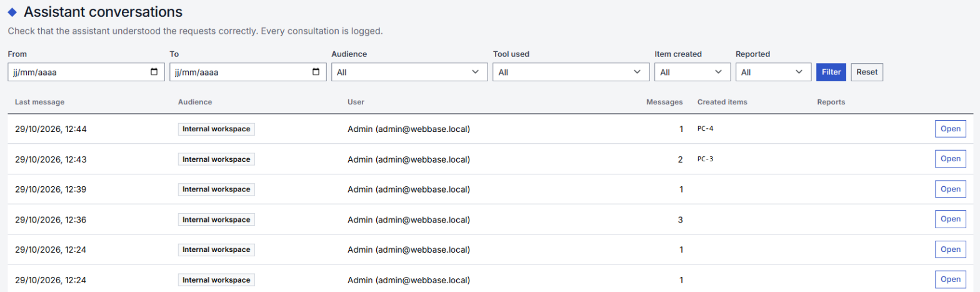This screenshot has width=980, height=292.
Task: Open the 12:36 conversation
Action: pyautogui.click(x=950, y=219)
